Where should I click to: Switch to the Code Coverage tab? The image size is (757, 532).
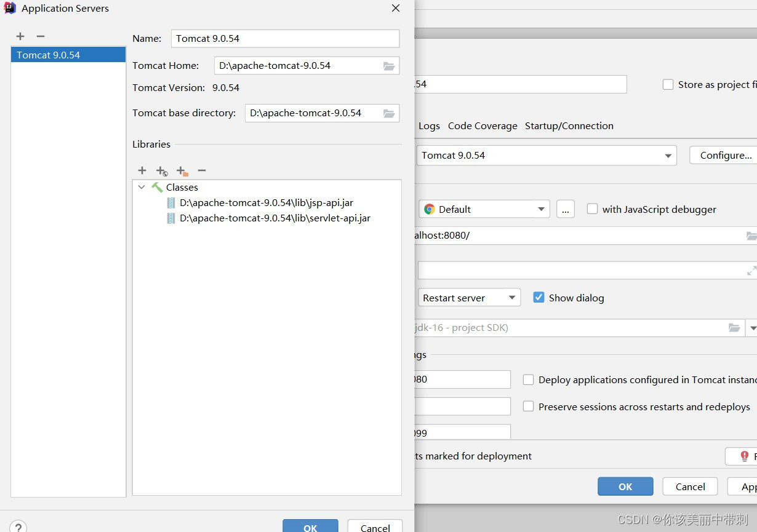(x=483, y=126)
